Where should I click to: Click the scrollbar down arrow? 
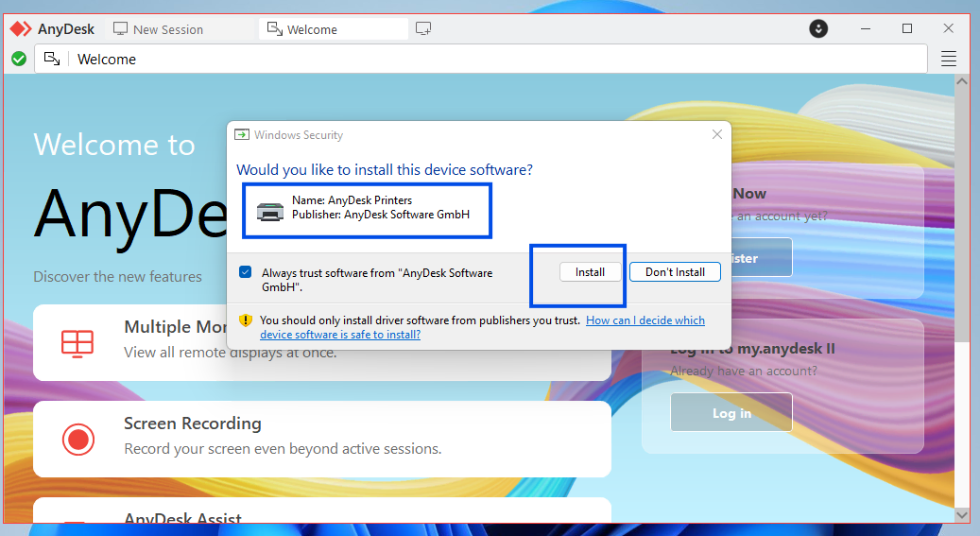[962, 515]
